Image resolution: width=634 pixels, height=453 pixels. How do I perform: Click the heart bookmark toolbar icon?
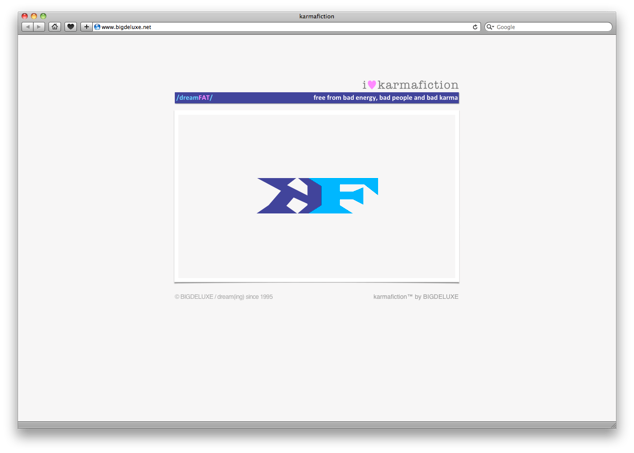70,27
